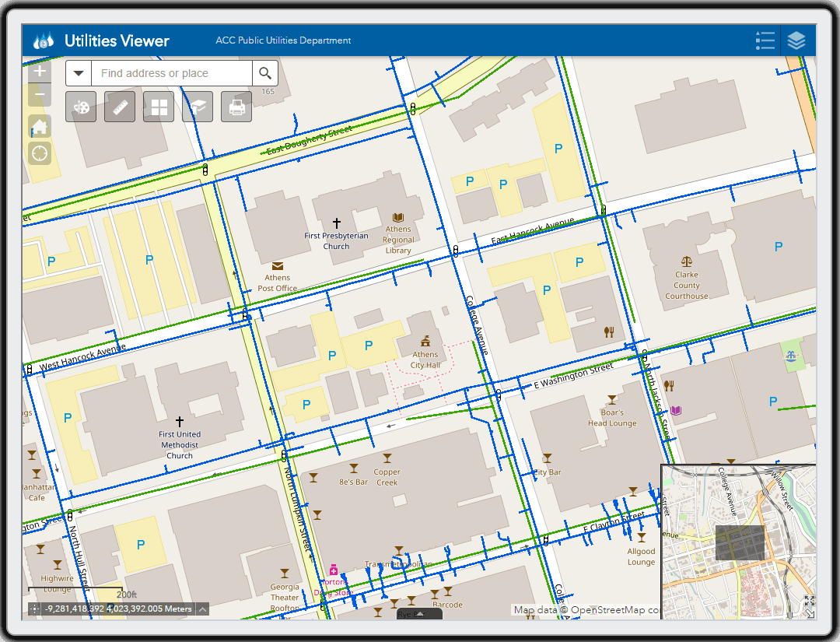
Task: Open the Layer List panel
Action: pos(796,40)
